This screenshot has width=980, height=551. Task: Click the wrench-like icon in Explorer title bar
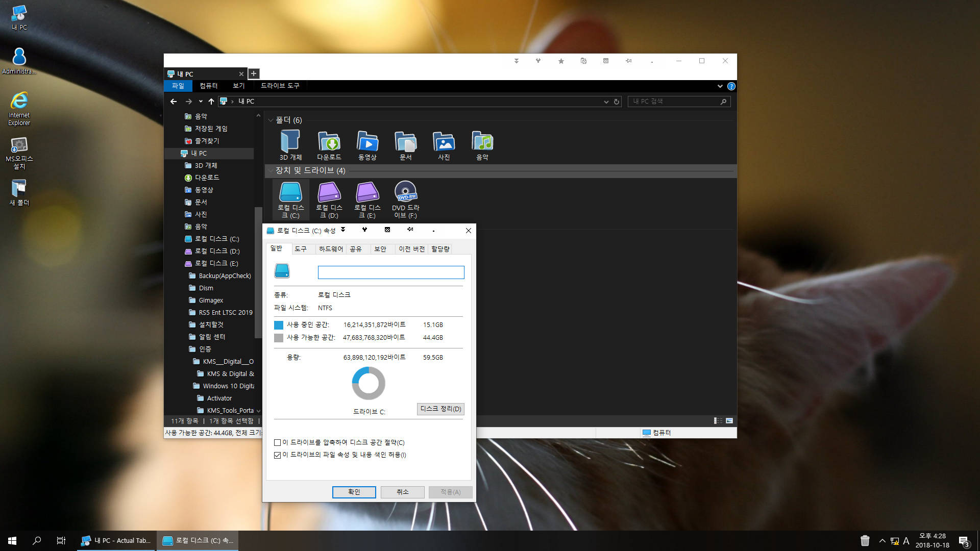coord(538,61)
